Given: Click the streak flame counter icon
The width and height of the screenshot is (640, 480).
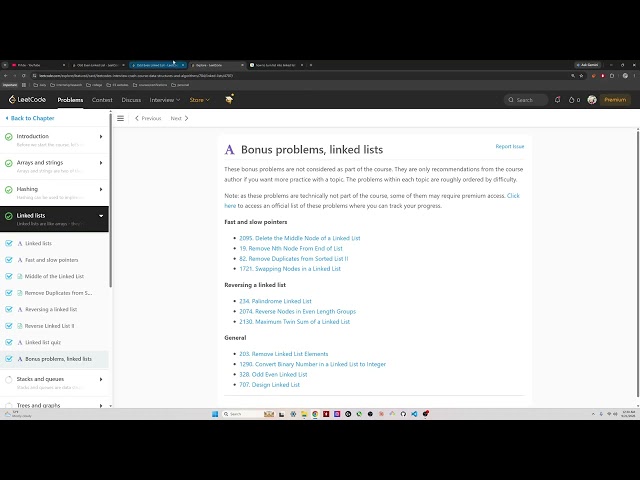Looking at the screenshot, I should 571,100.
